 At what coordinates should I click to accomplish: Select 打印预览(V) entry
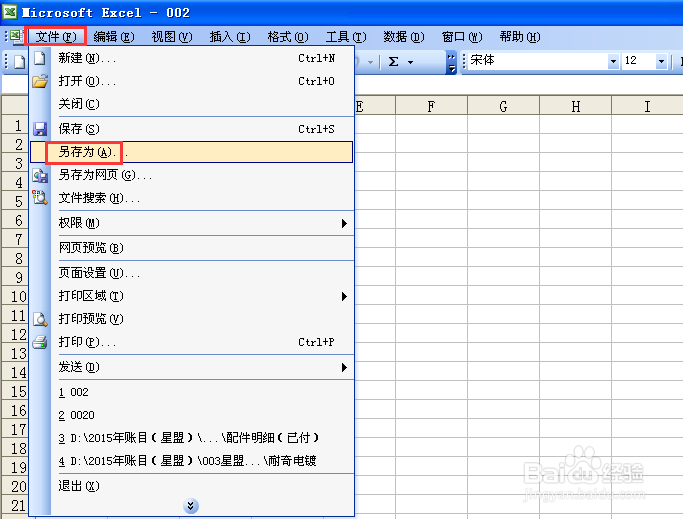pos(192,319)
